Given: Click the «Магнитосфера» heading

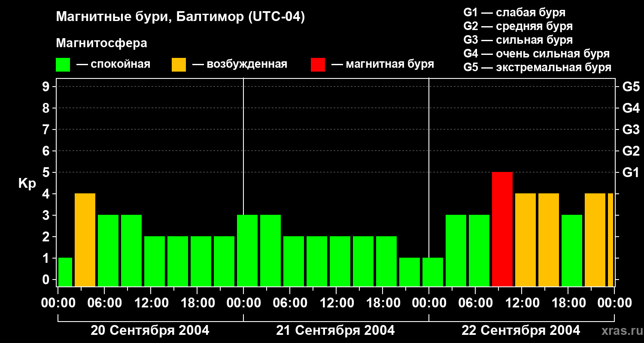Looking at the screenshot, I should coord(101,43).
